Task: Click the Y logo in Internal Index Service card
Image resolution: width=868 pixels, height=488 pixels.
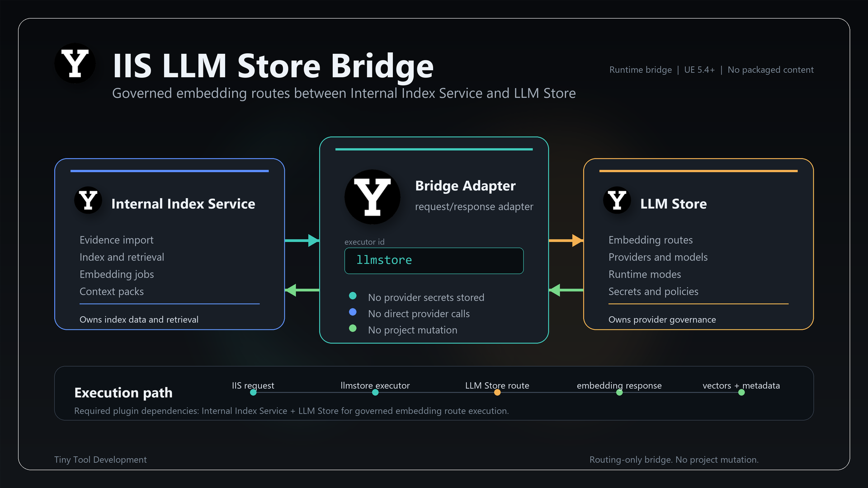Action: point(88,200)
